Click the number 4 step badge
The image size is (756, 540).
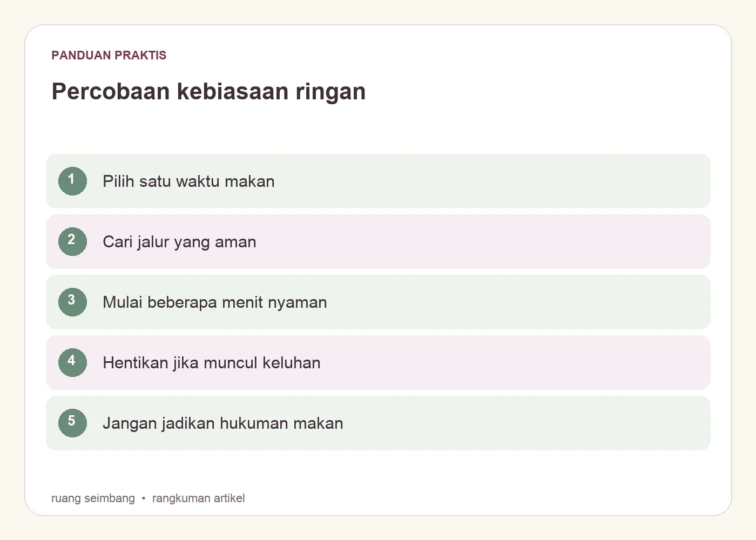click(72, 362)
